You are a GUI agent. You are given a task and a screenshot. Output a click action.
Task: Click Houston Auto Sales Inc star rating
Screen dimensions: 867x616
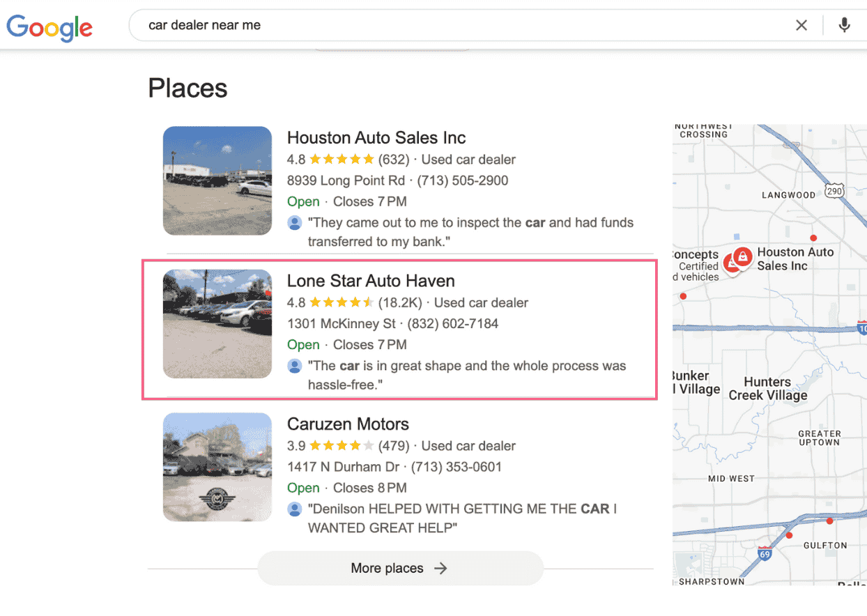[x=342, y=160]
